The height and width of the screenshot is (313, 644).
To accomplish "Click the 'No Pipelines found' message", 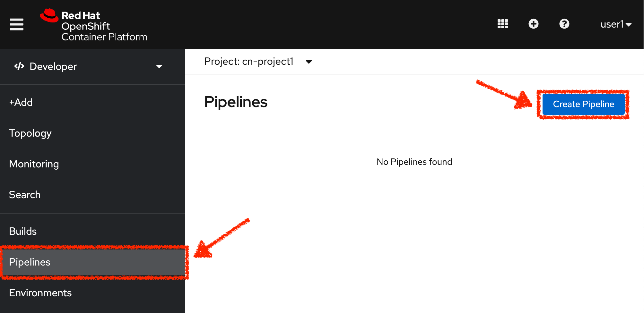I will (x=414, y=162).
